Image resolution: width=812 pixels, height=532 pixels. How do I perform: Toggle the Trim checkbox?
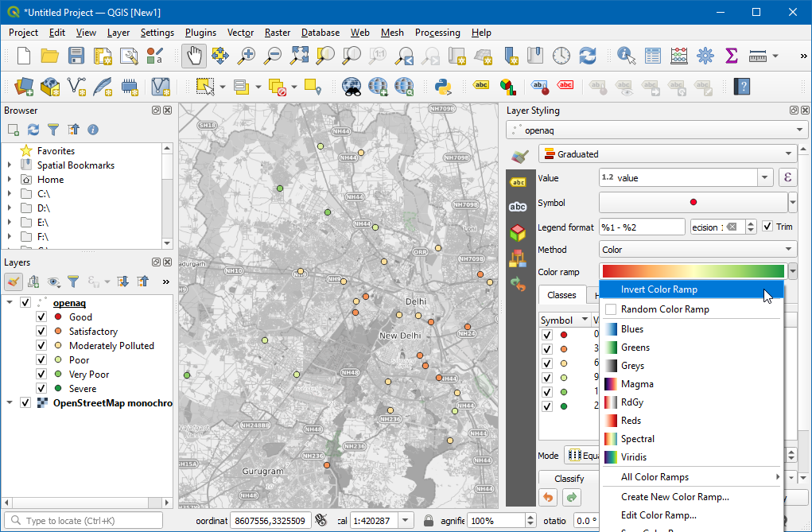click(767, 227)
